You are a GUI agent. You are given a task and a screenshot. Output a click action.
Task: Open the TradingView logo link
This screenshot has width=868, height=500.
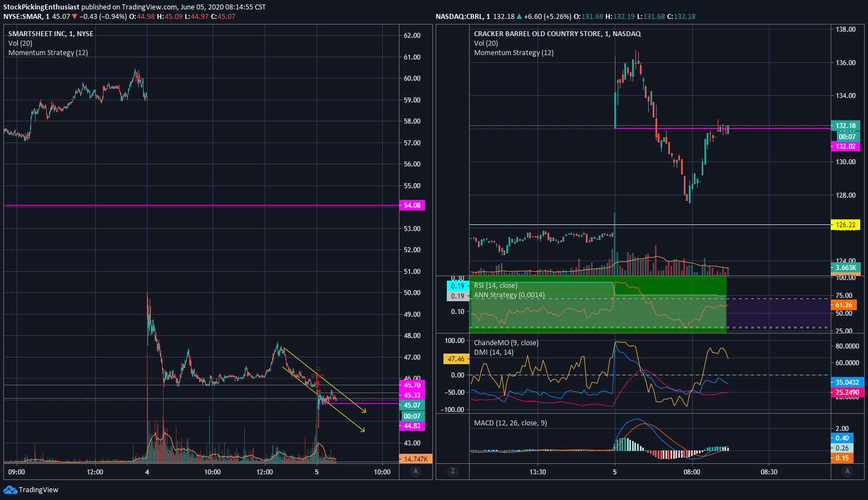[31, 490]
